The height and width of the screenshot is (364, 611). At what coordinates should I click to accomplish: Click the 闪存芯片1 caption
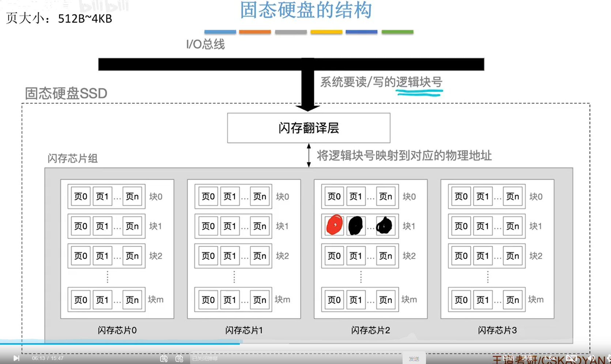pyautogui.click(x=244, y=330)
